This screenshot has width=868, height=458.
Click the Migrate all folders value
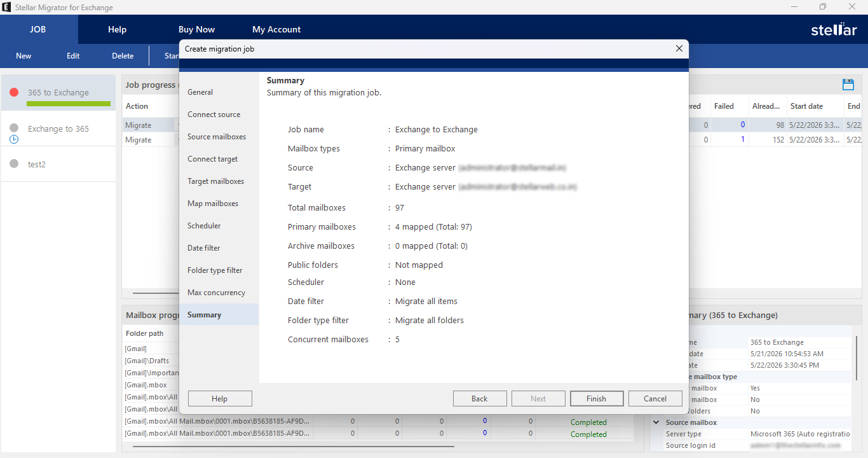pyautogui.click(x=430, y=321)
